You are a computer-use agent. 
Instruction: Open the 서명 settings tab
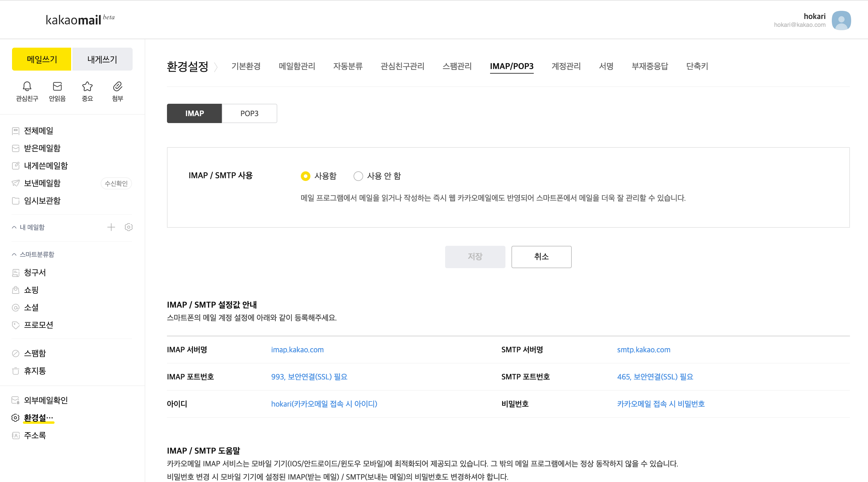click(x=606, y=66)
